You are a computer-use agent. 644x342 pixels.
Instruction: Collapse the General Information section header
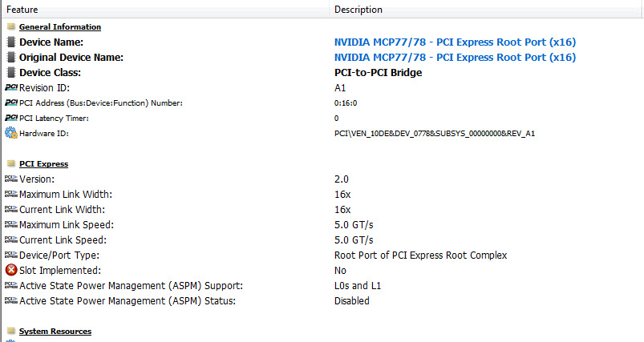(60, 27)
